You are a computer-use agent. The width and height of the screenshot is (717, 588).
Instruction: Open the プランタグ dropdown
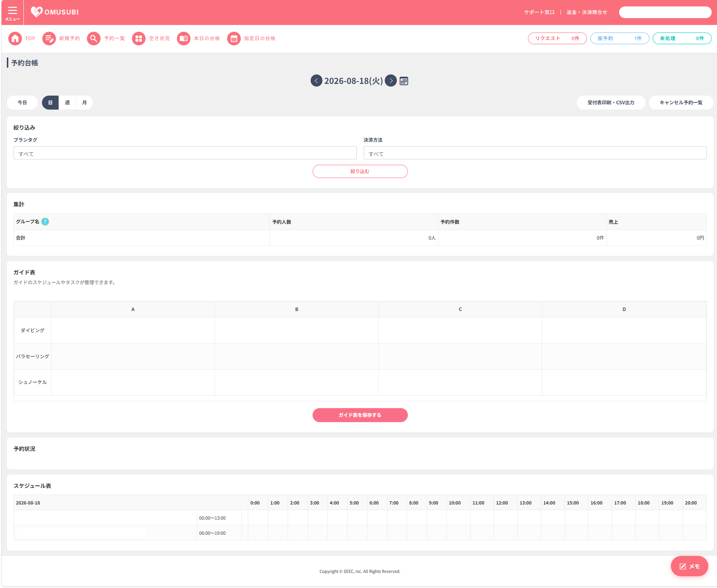pos(185,153)
